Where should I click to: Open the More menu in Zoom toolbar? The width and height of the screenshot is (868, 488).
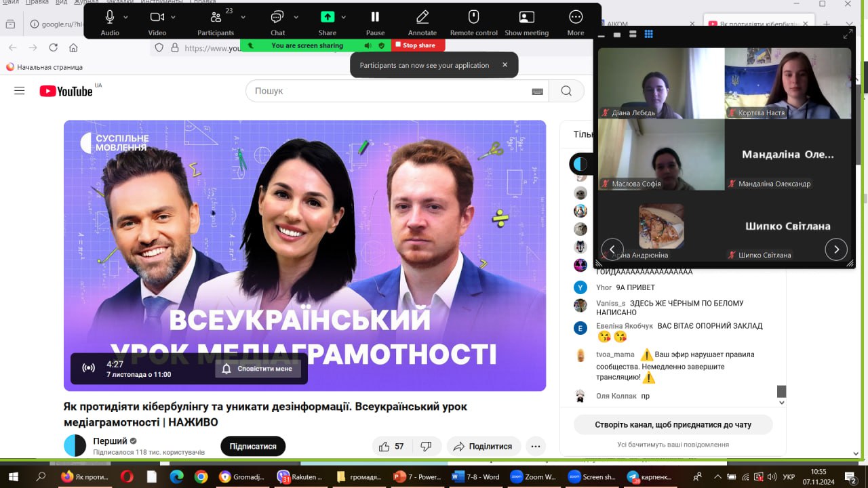click(x=576, y=17)
